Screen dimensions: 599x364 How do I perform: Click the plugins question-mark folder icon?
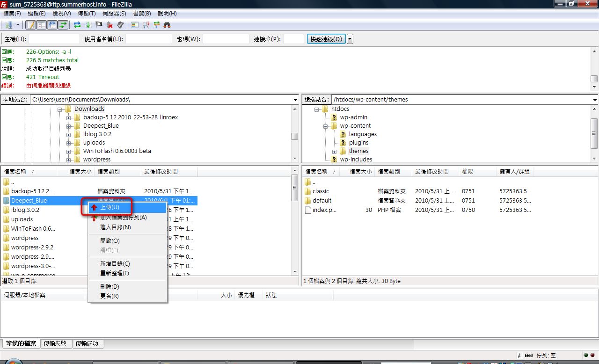click(x=343, y=142)
